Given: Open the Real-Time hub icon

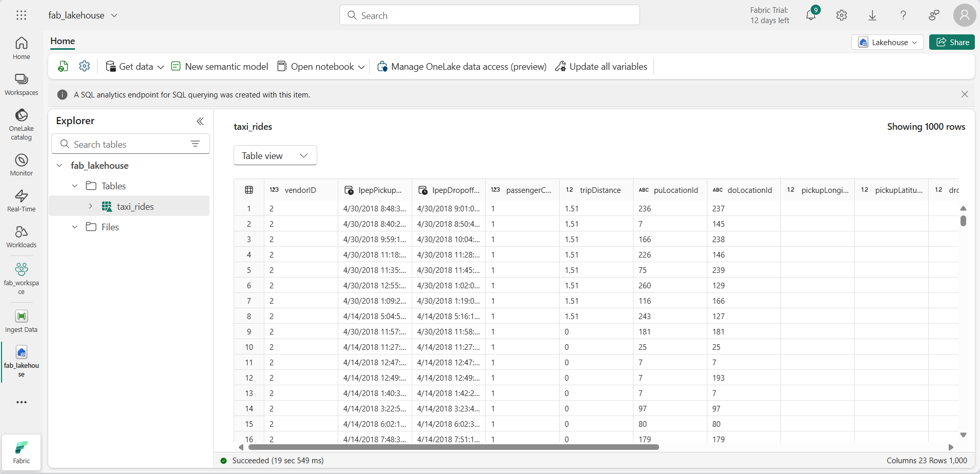Looking at the screenshot, I should [x=21, y=201].
